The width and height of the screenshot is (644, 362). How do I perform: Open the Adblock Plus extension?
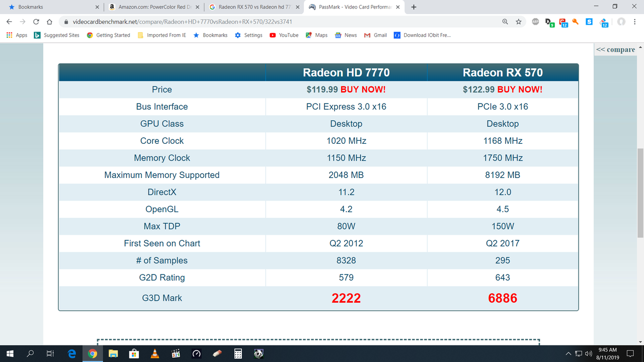[x=535, y=22]
